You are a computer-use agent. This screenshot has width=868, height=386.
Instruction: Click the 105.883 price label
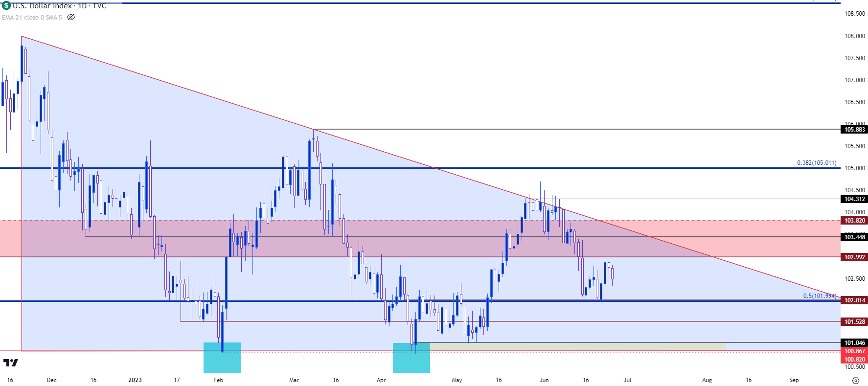tap(854, 130)
